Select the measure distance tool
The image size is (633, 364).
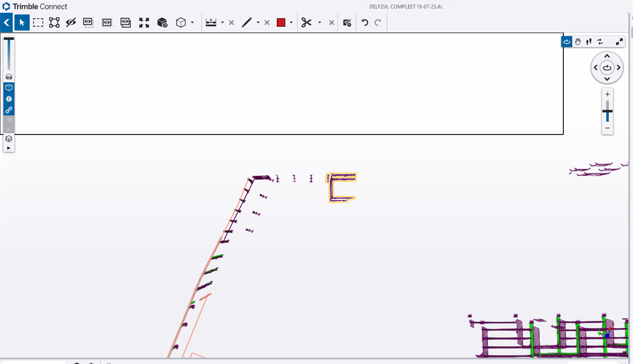211,23
